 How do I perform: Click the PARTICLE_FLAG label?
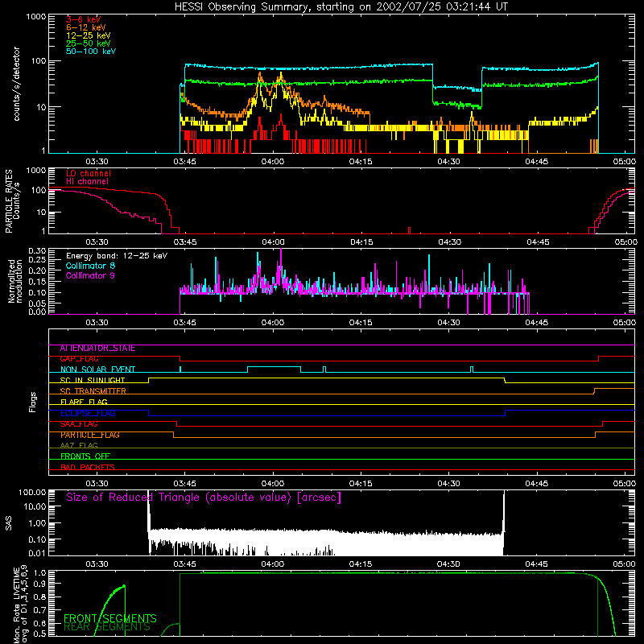(x=90, y=435)
